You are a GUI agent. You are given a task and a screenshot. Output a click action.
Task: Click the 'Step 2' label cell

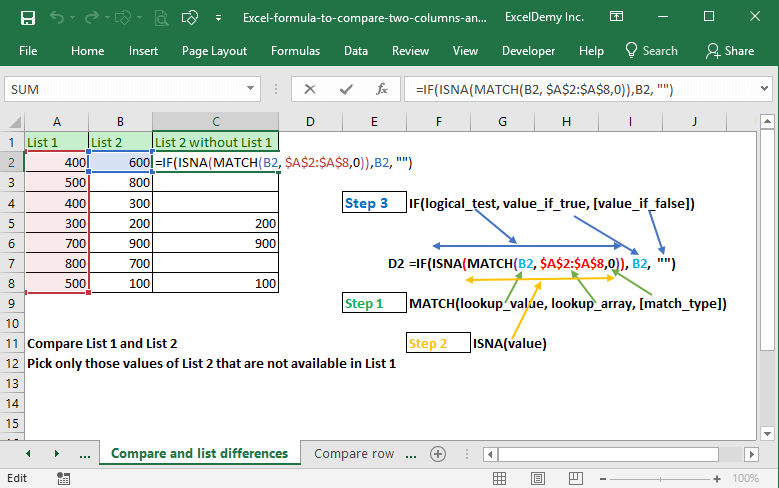pos(438,343)
